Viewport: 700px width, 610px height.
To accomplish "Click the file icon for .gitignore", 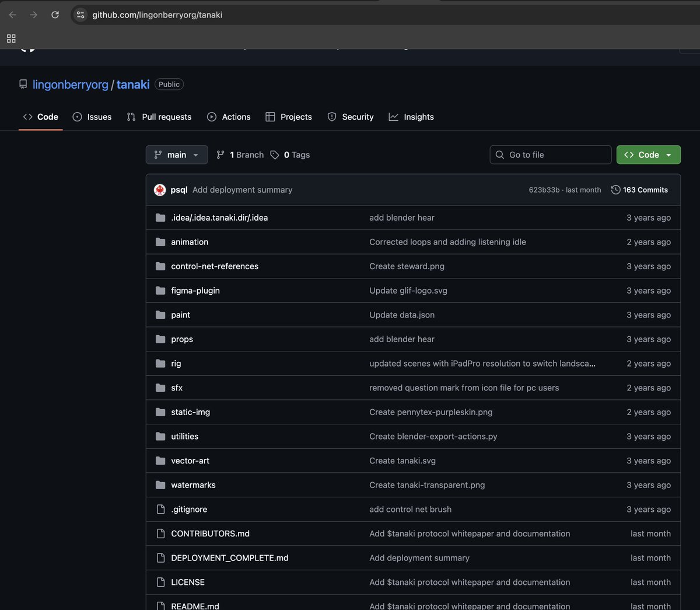I will (x=160, y=509).
